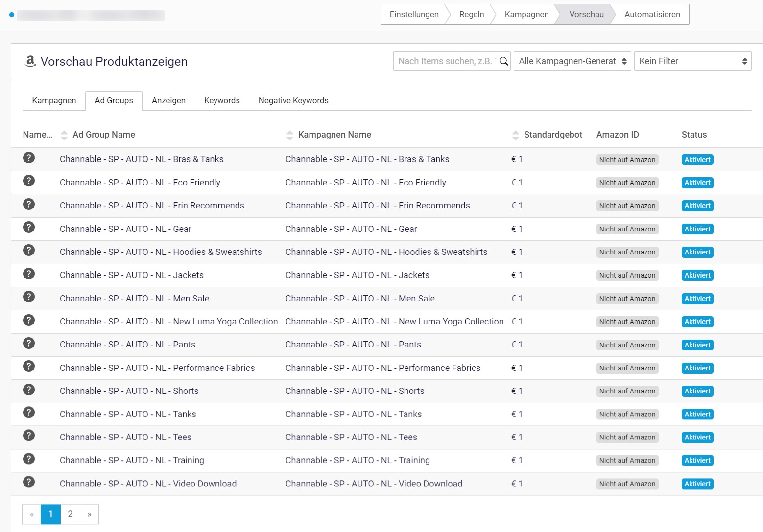
Task: Select the Ad Groups tab
Action: pyautogui.click(x=114, y=100)
